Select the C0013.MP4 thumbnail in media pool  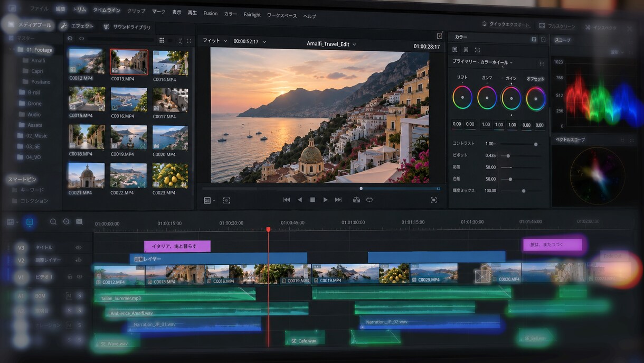point(129,62)
